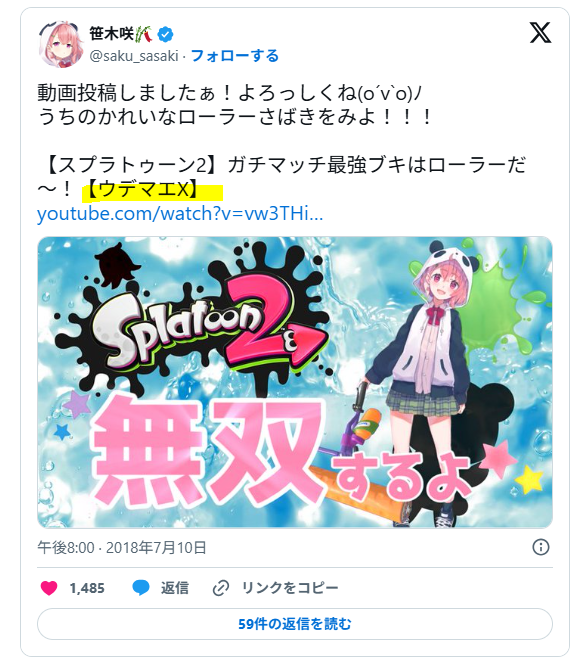Click the 午後8:00 · 2018年7月10日 timestamp
The image size is (580, 672).
click(122, 547)
